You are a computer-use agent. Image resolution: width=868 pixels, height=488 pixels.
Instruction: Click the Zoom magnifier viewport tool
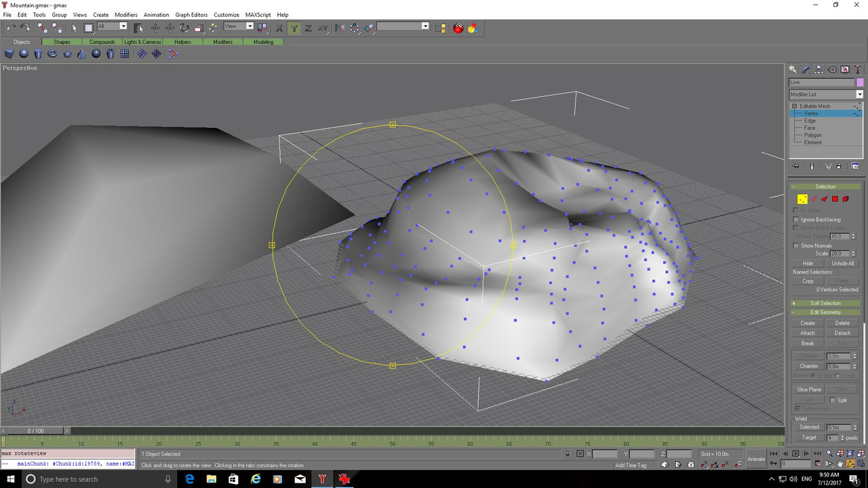coord(829,453)
